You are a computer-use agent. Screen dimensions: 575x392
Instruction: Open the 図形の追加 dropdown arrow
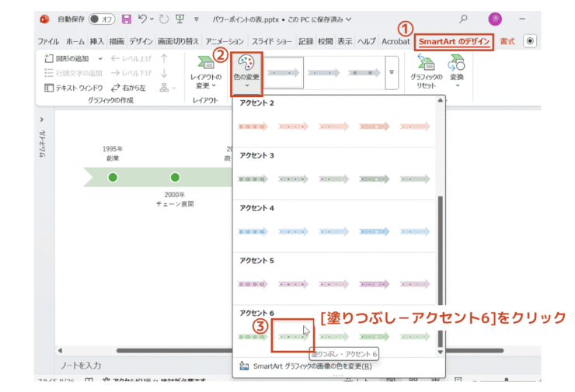[x=100, y=58]
